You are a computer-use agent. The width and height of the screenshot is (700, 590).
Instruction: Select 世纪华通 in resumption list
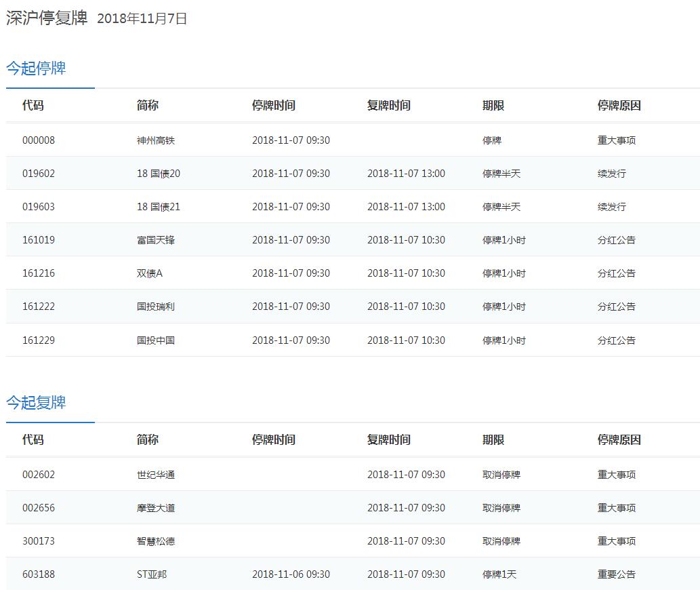tap(156, 475)
